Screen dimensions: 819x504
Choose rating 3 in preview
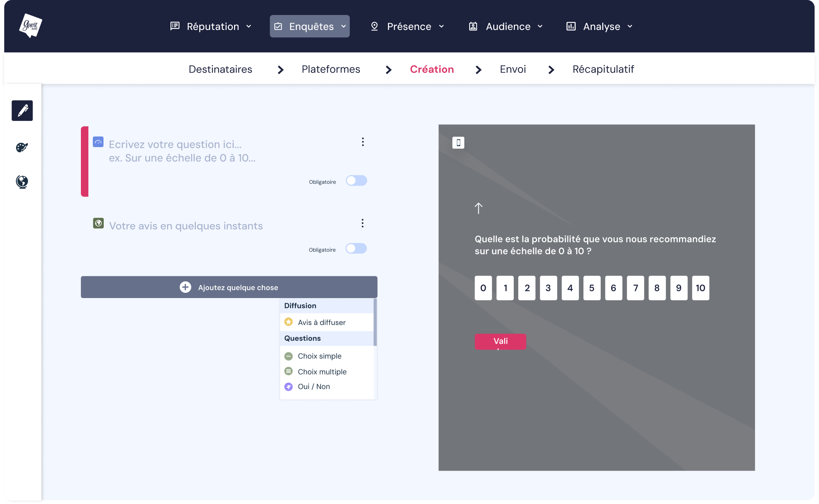[x=548, y=288]
